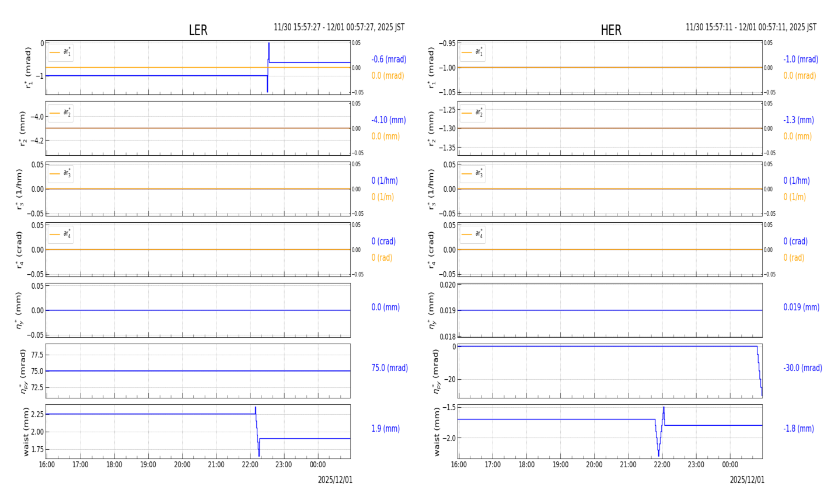Viewport: 824px width, 504px height.
Task: Click the LER value -4.10 (mm)
Action: 389,120
